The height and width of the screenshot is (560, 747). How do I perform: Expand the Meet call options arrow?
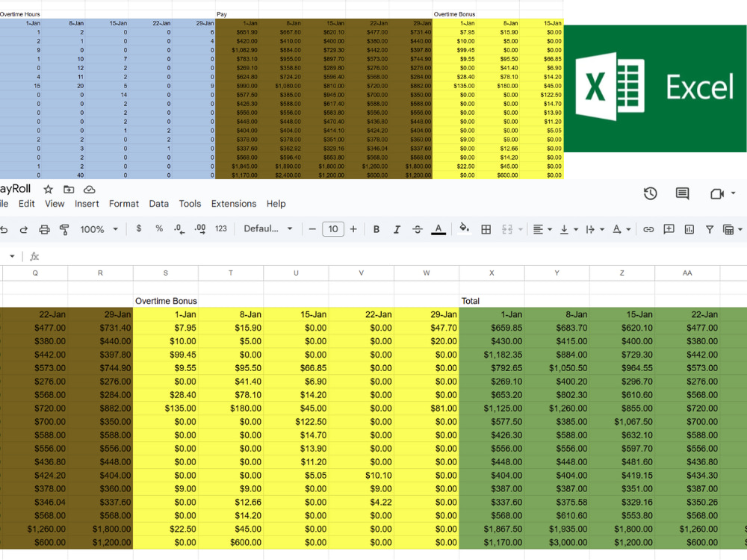click(734, 193)
